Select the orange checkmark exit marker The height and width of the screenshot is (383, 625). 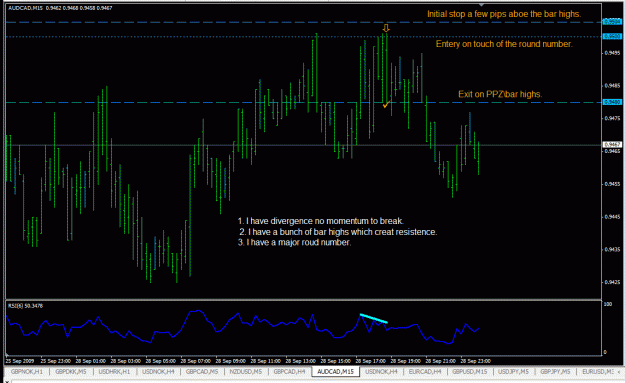tap(385, 105)
